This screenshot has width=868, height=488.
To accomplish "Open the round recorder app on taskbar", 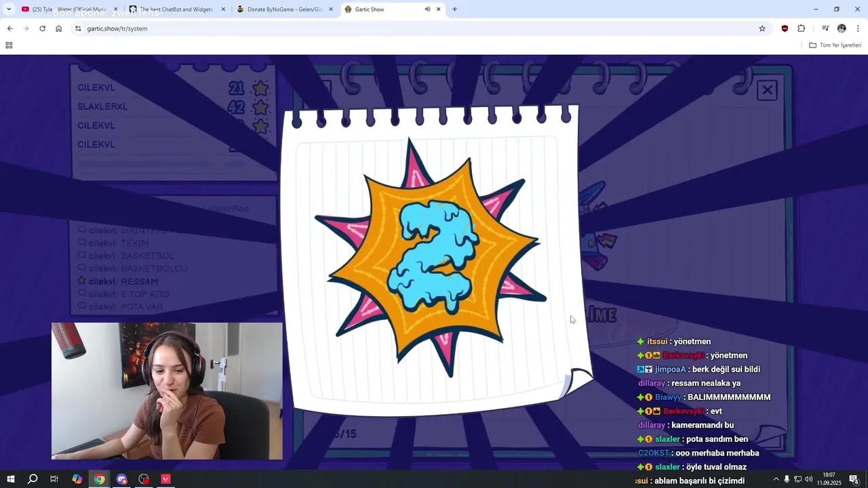I will (144, 479).
